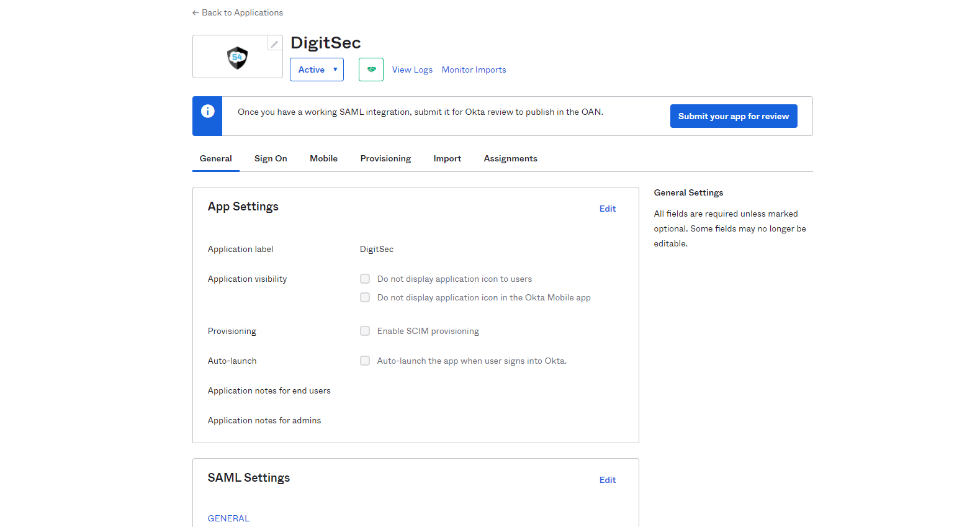Image resolution: width=980 pixels, height=527 pixels.
Task: Submit your app for review
Action: tap(734, 116)
